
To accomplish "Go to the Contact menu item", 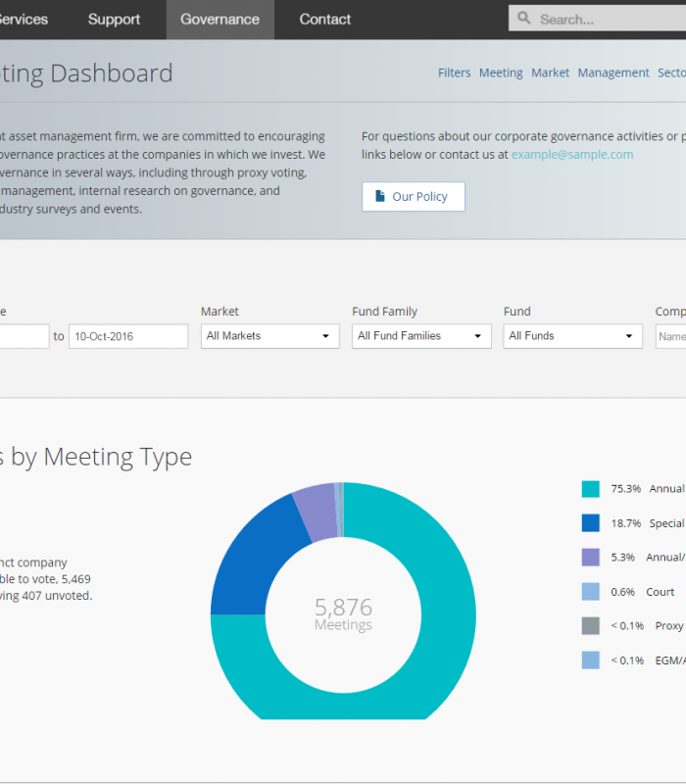I will click(x=324, y=20).
